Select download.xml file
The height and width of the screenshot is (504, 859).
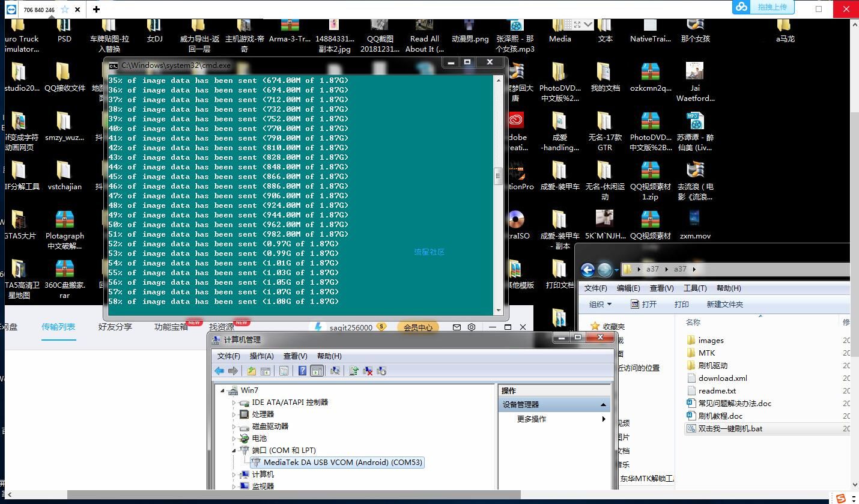717,378
